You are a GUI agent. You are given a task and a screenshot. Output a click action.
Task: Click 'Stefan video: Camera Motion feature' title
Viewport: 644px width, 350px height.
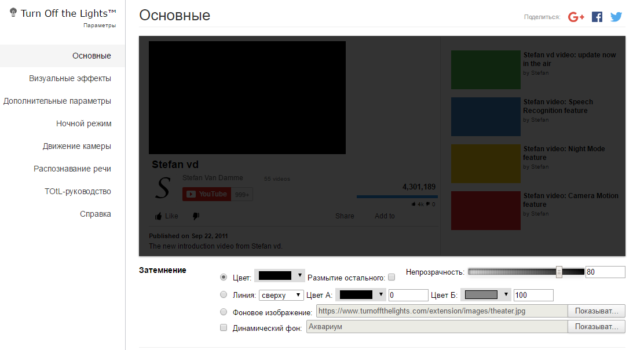(570, 200)
